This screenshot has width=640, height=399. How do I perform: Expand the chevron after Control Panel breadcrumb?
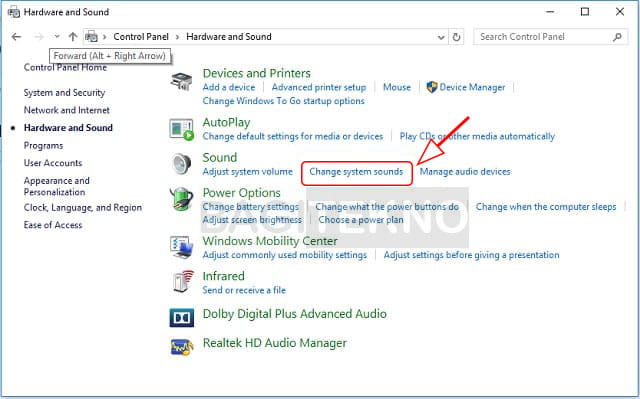coord(178,37)
